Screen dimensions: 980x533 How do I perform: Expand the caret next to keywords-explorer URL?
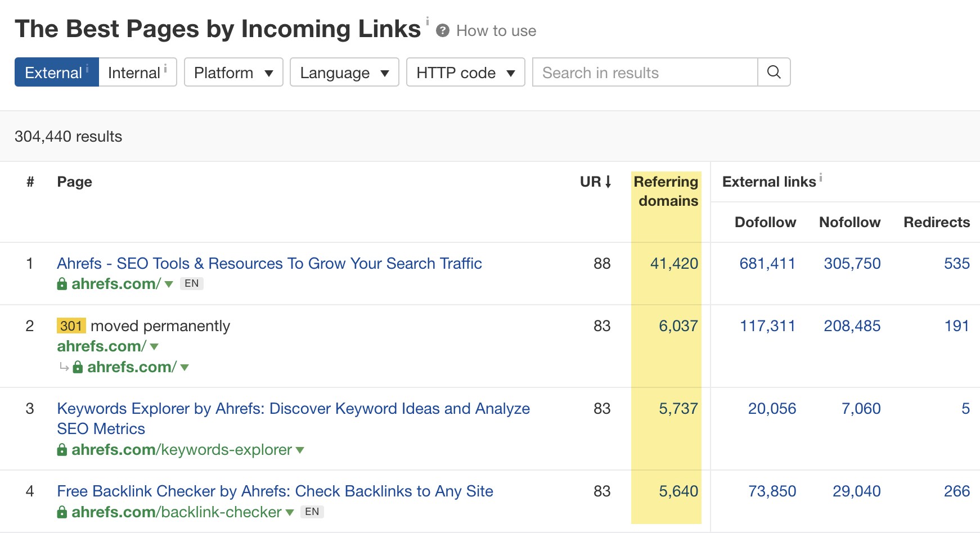(300, 450)
